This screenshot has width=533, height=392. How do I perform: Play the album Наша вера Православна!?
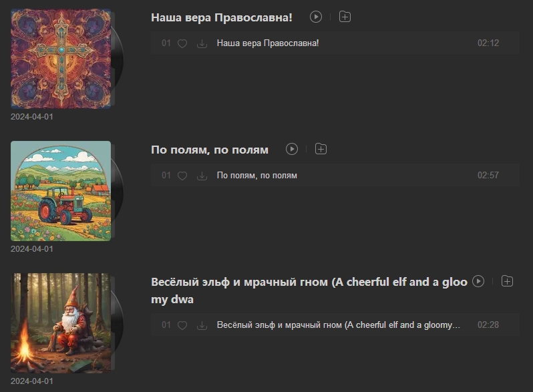point(316,17)
